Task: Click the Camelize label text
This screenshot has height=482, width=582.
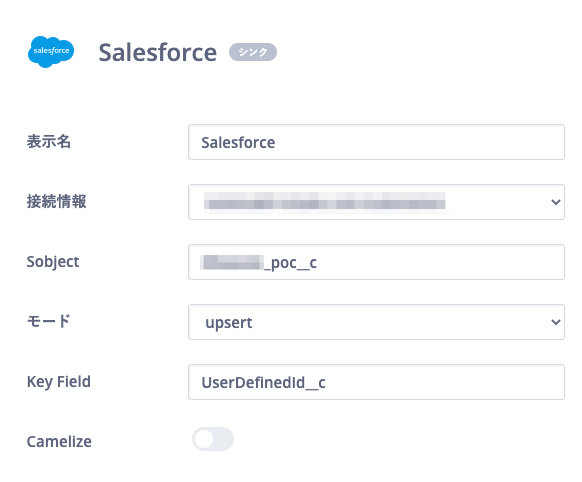Action: point(59,442)
